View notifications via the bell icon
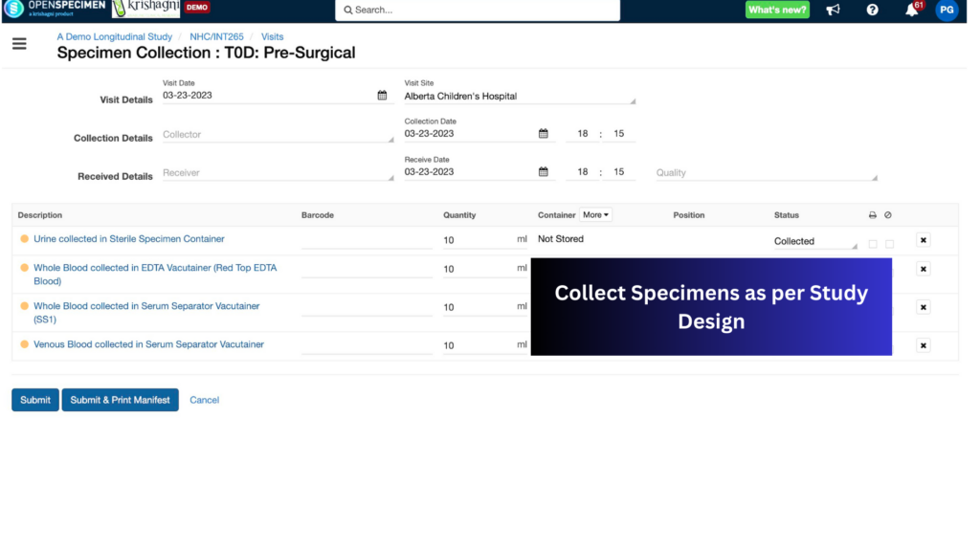980x551 pixels. [911, 11]
